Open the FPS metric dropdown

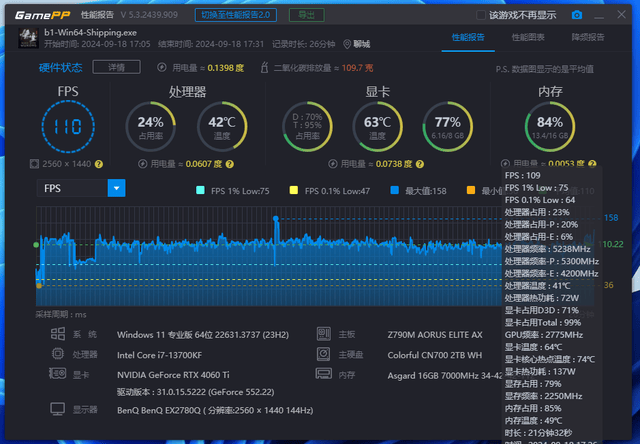point(116,188)
